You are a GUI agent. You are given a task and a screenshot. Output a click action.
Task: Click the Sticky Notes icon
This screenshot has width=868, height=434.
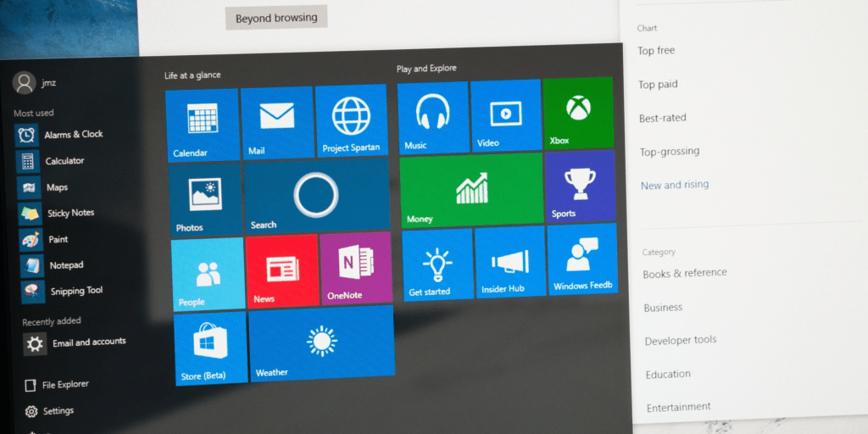(x=30, y=214)
